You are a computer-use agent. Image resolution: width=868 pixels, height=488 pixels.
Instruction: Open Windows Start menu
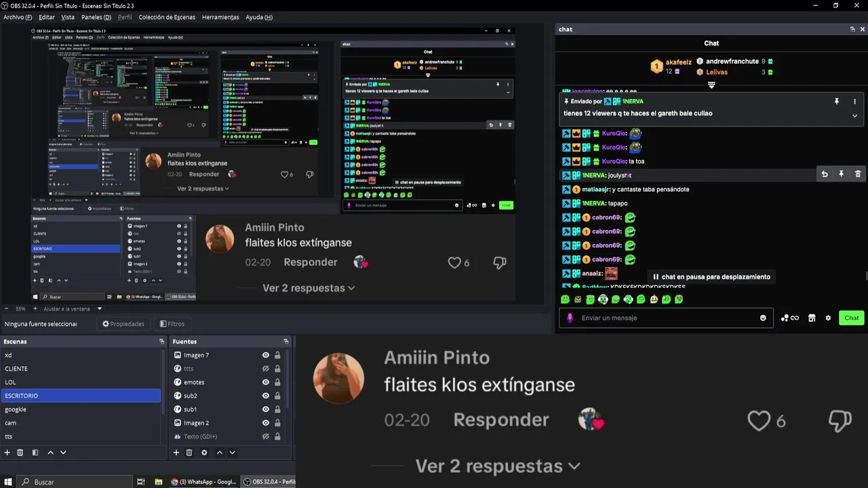[x=7, y=482]
